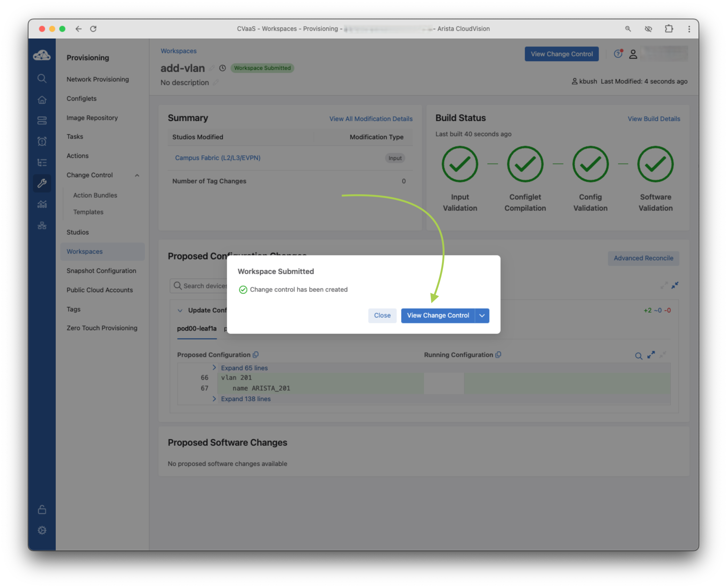
Task: Select the pod00-leaf1a device tab
Action: pos(197,328)
